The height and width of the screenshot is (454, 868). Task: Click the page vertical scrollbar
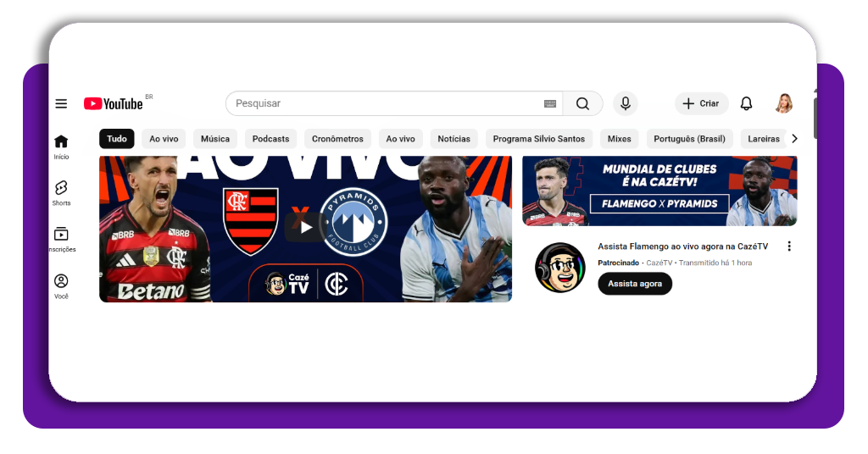815,119
